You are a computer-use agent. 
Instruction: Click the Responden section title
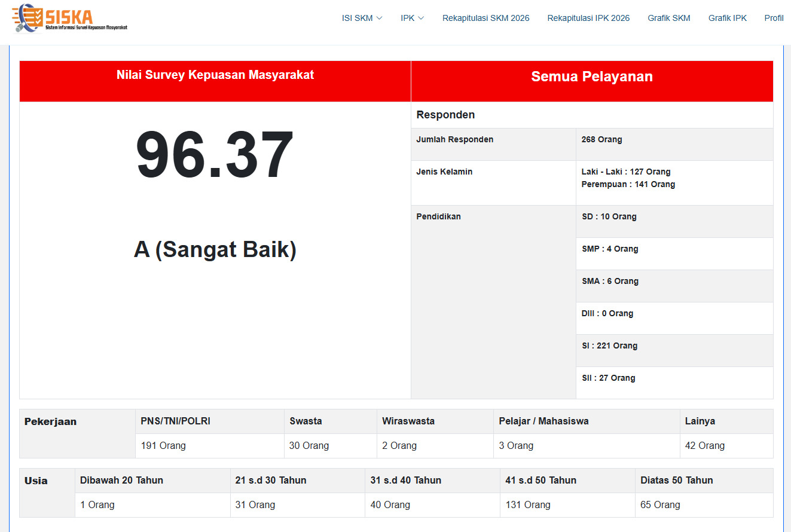click(x=445, y=115)
